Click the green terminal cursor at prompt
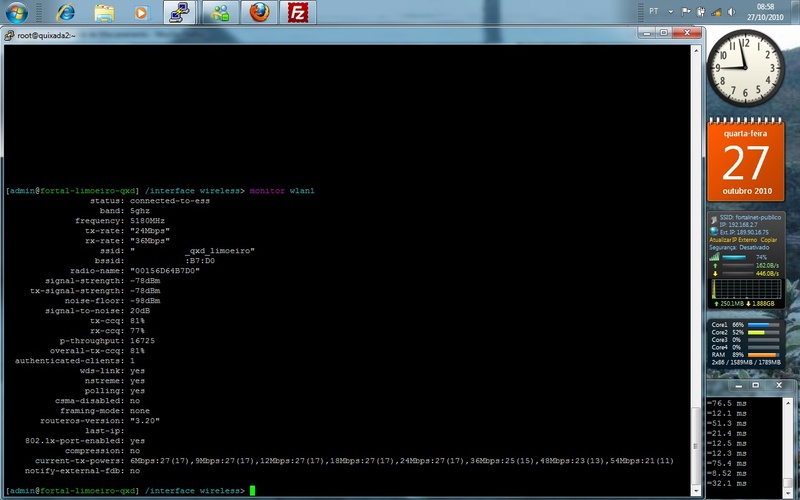 pyautogui.click(x=252, y=491)
